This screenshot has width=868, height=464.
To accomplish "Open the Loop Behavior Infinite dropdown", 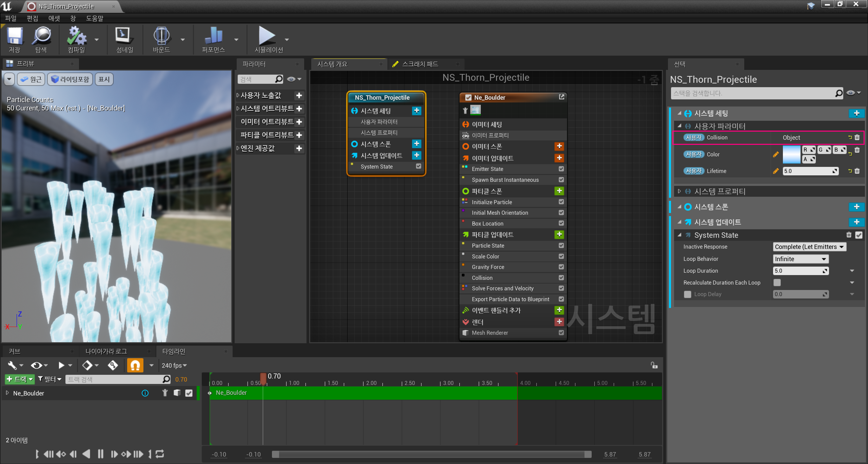I will click(800, 259).
